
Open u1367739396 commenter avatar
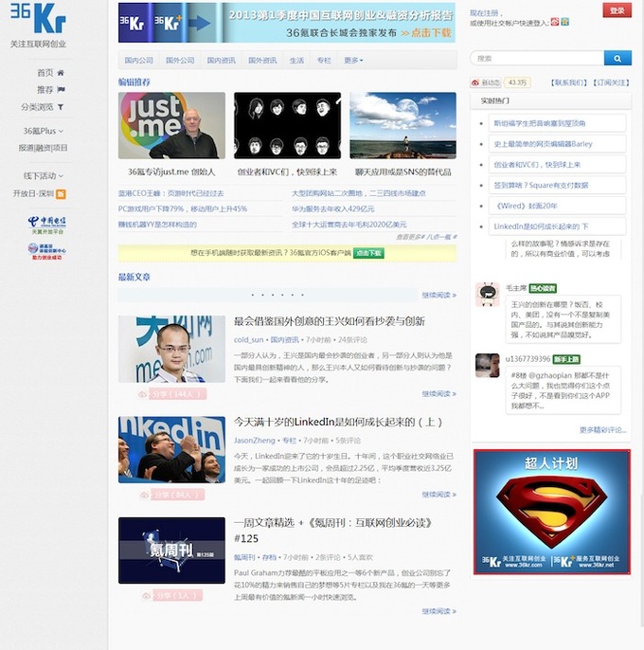click(x=488, y=365)
